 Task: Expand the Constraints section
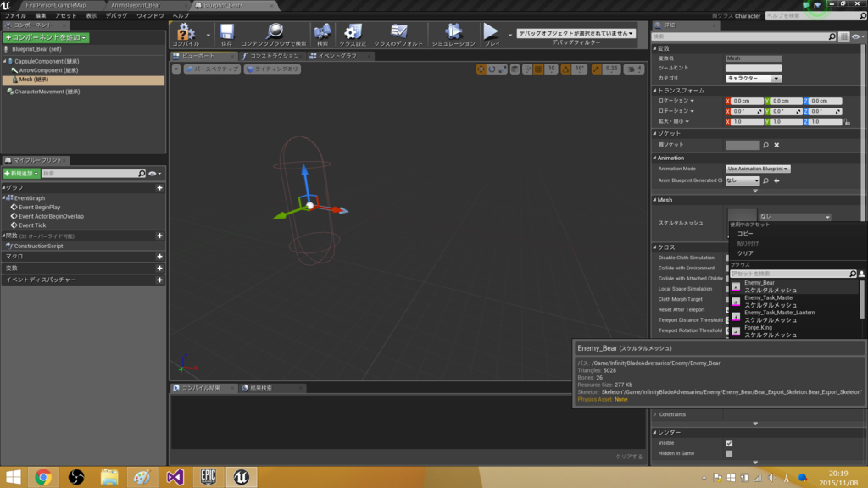(655, 414)
